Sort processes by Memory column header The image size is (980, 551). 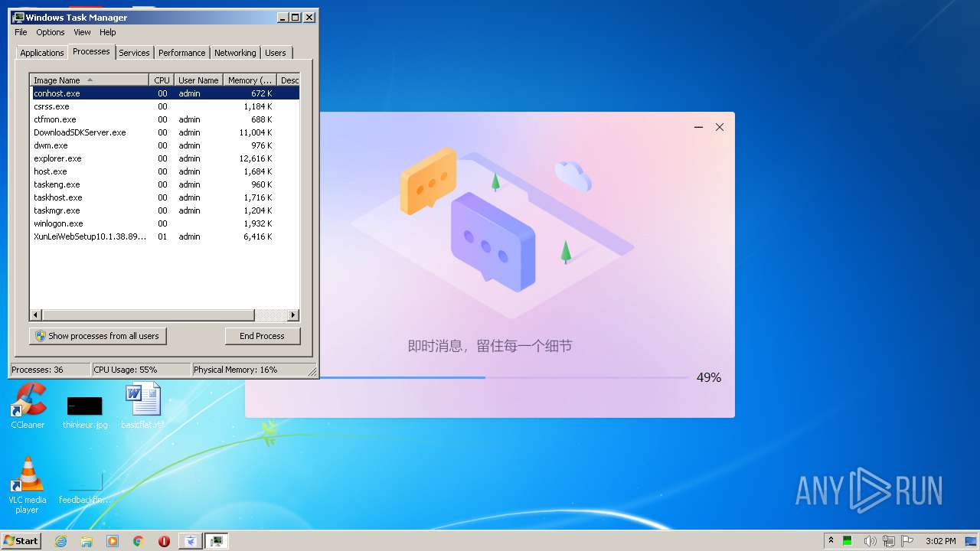coord(250,80)
